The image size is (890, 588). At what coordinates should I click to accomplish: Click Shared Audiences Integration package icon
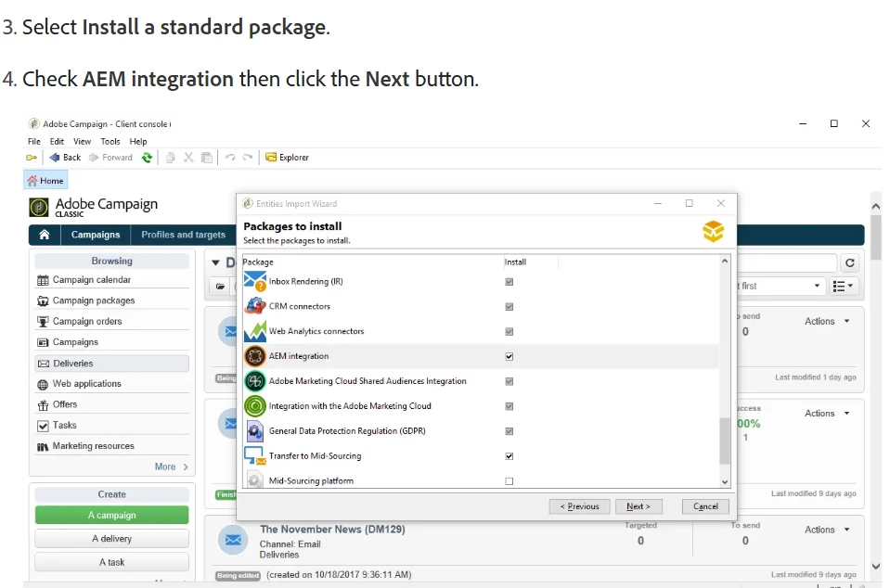pos(255,381)
